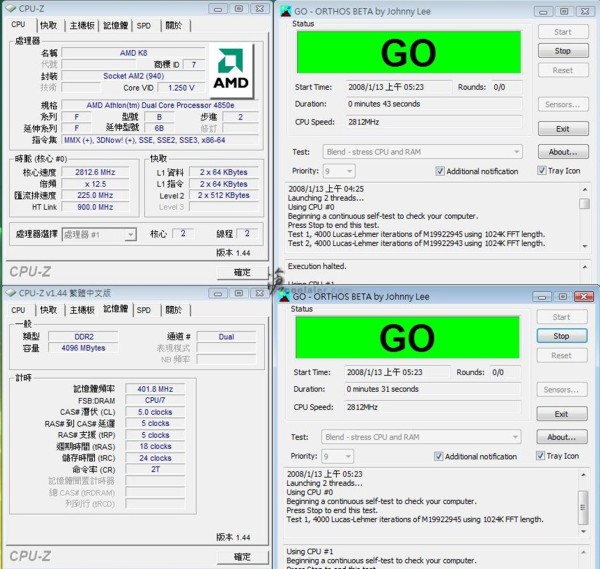Open Test dropdown in bottom ORTHOS window
The image size is (600, 569).
click(x=421, y=437)
